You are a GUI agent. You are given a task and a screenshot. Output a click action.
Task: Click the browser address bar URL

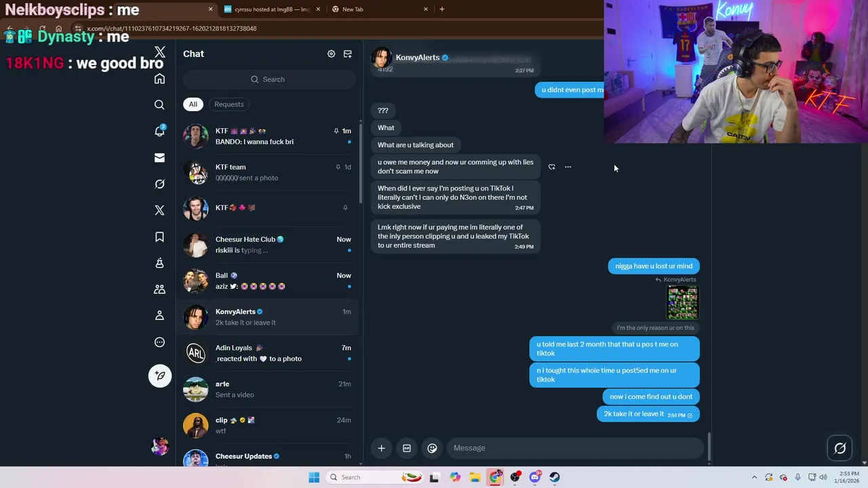(x=172, y=28)
